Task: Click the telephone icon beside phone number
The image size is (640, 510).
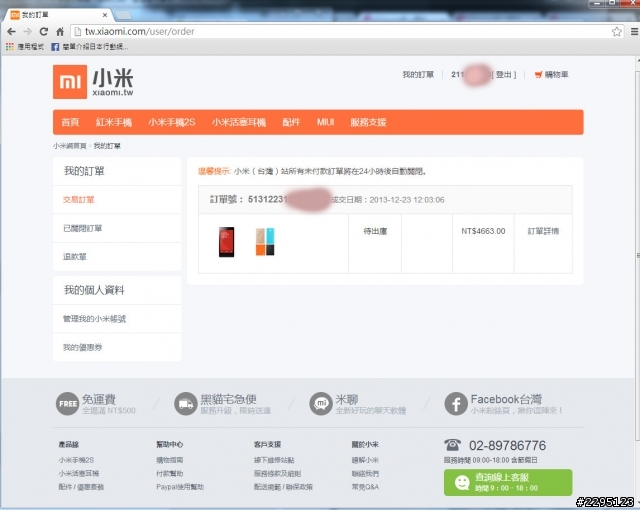Action: click(453, 444)
